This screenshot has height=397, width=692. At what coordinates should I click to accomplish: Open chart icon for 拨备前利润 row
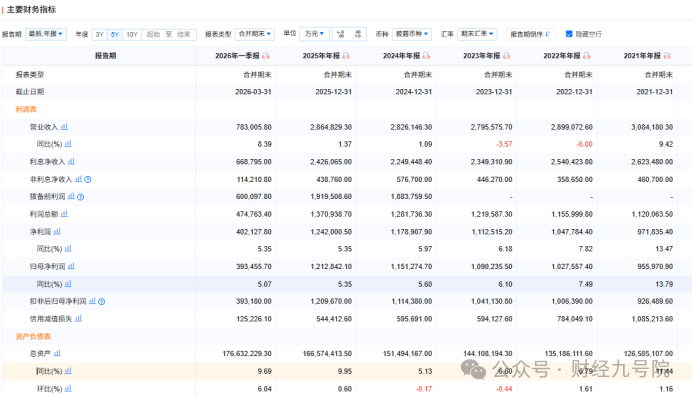pos(71,196)
